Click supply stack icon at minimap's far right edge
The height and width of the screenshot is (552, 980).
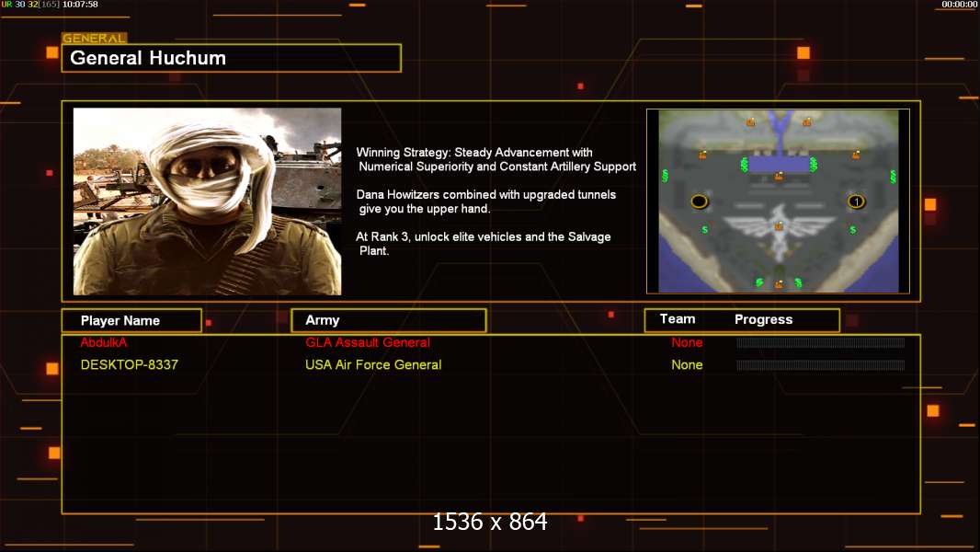click(893, 177)
